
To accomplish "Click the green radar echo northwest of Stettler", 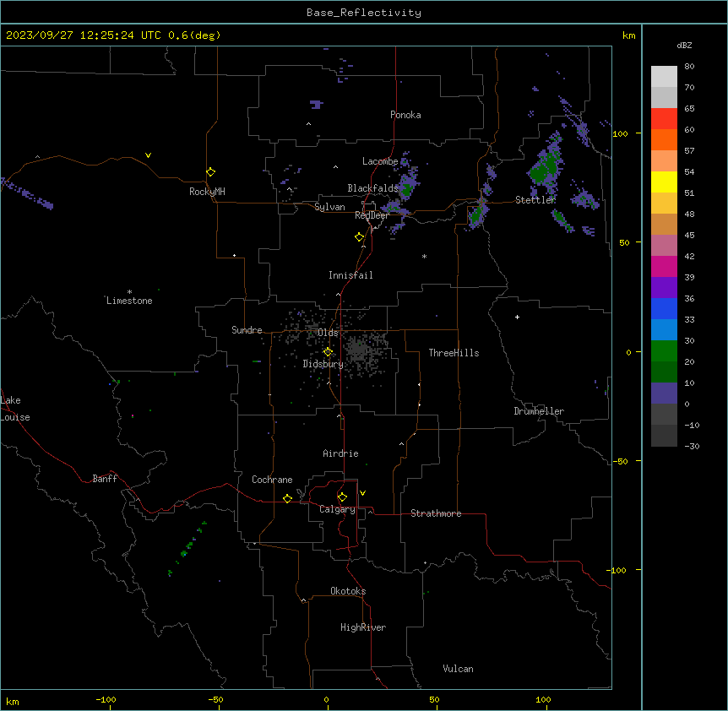I will coord(547,167).
